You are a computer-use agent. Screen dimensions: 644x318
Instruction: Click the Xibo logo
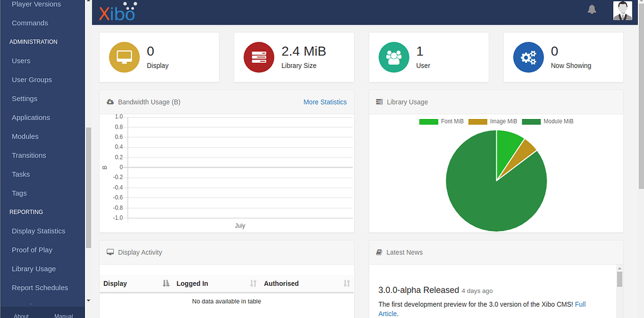pos(118,11)
